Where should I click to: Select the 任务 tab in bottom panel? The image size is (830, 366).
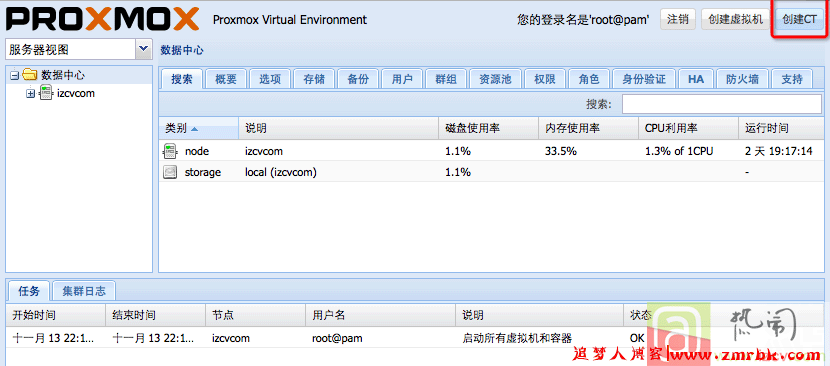(x=29, y=290)
